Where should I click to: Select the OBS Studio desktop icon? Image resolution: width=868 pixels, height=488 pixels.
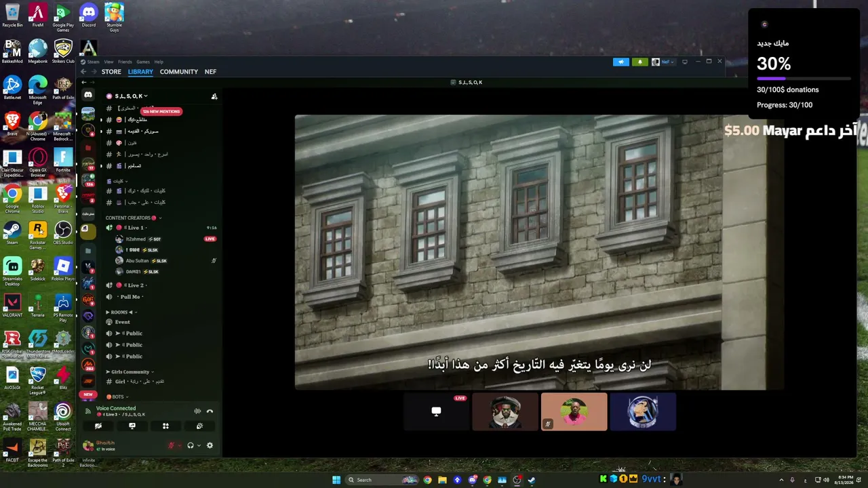[63, 232]
